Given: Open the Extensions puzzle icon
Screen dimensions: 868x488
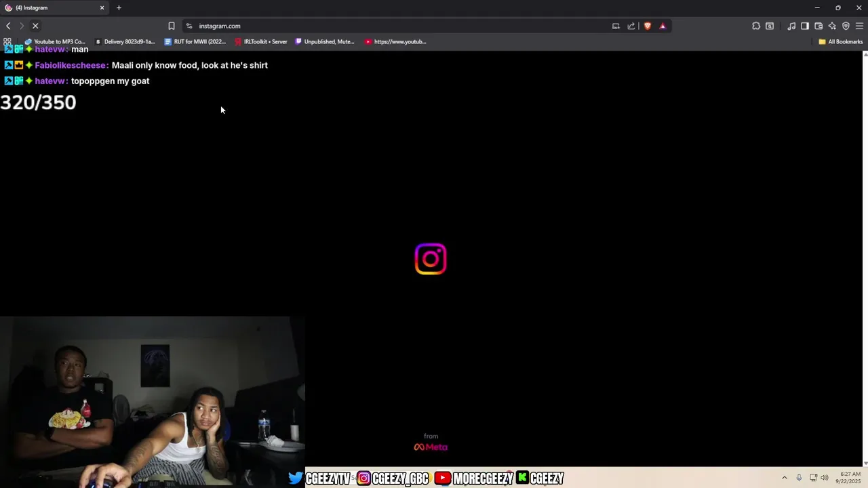Looking at the screenshot, I should pos(756,26).
